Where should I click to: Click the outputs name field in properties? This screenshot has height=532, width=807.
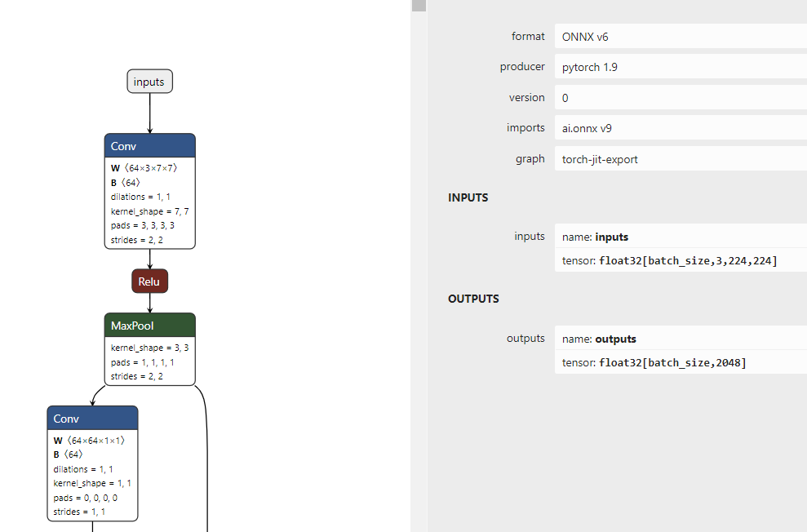680,339
